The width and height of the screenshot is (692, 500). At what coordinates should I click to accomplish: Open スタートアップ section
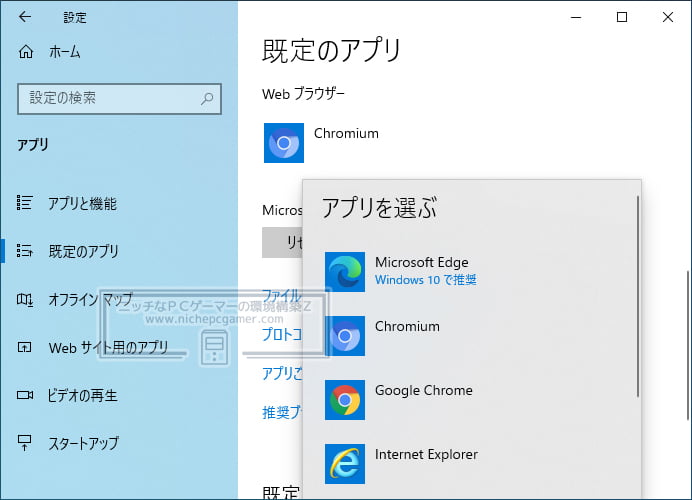(x=83, y=443)
